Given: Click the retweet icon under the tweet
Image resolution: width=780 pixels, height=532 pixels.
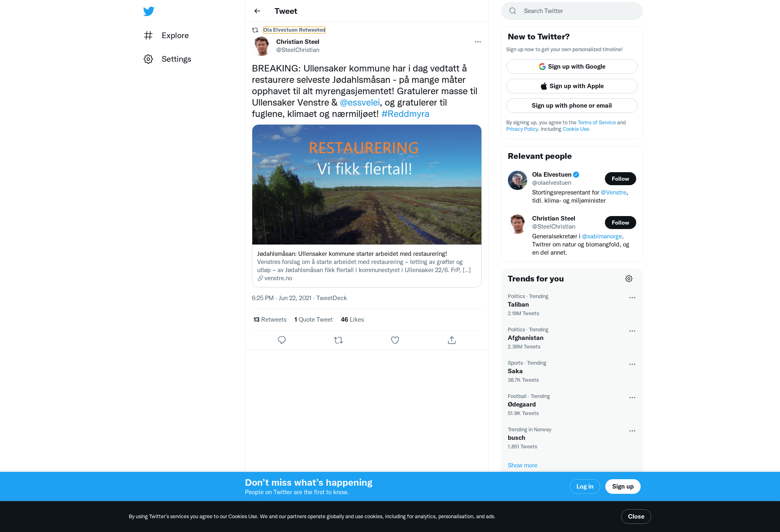Looking at the screenshot, I should [338, 340].
